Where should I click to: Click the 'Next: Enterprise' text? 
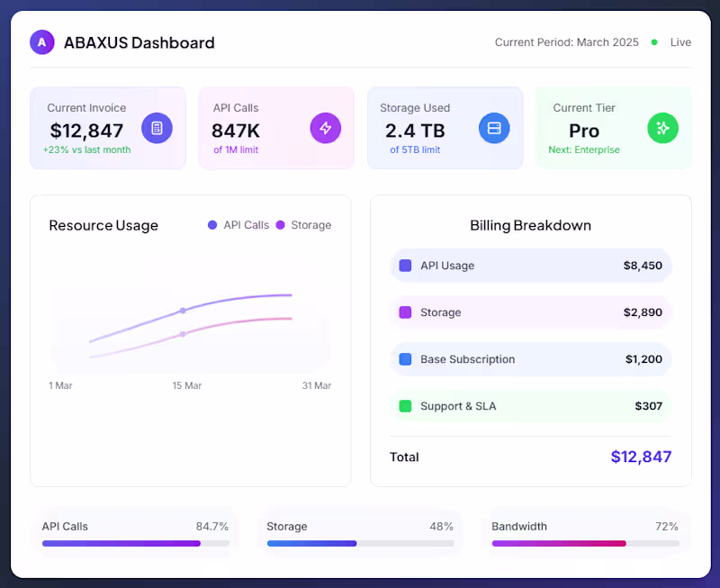tap(584, 149)
